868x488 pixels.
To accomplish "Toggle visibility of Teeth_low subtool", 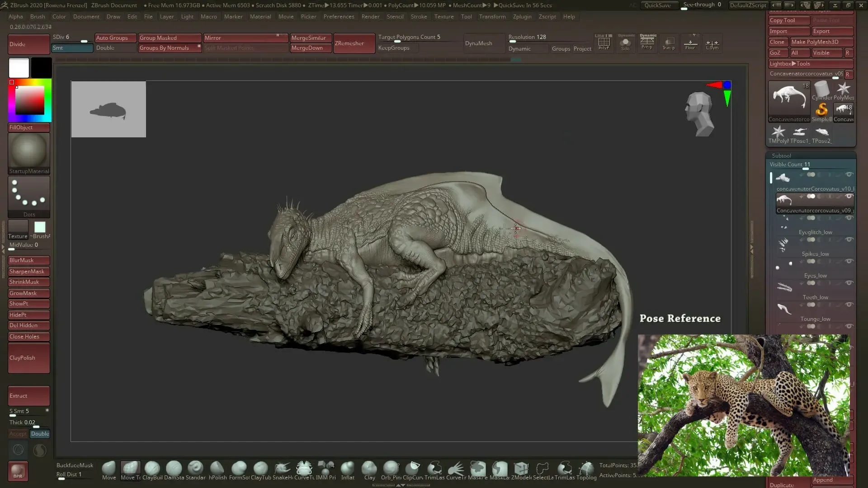I will [x=849, y=305].
